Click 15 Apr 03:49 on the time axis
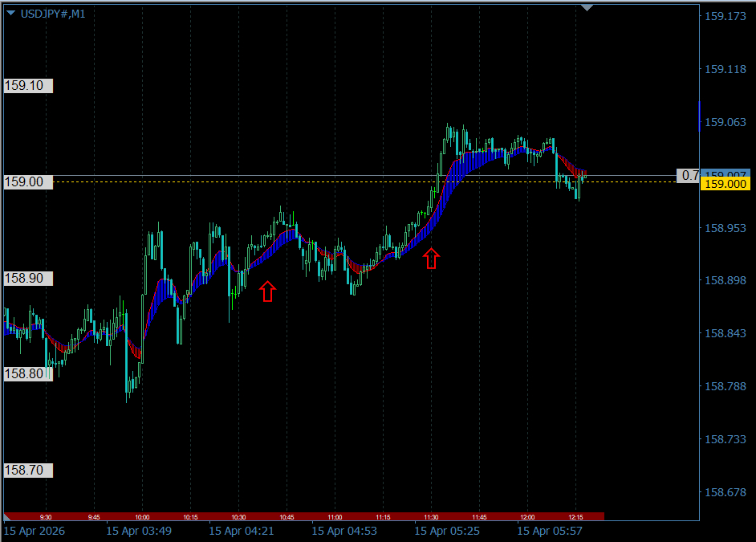Image resolution: width=756 pixels, height=542 pixels. 139,531
